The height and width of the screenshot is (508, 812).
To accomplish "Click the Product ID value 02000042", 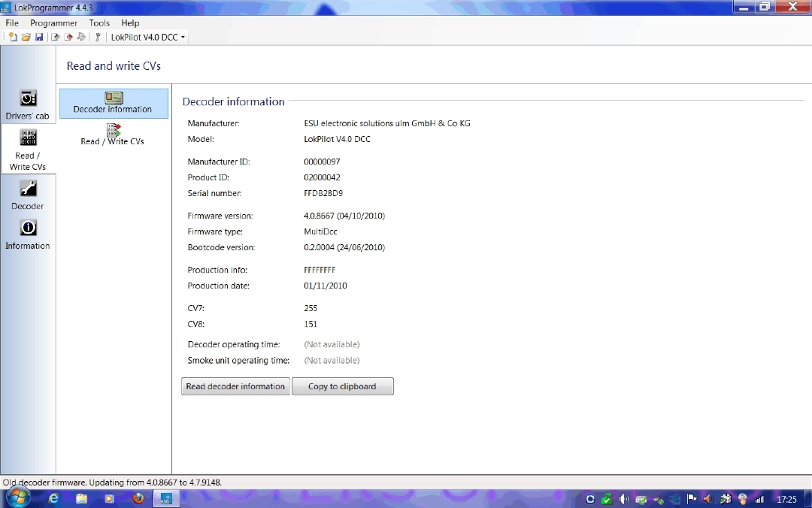I will tap(322, 177).
